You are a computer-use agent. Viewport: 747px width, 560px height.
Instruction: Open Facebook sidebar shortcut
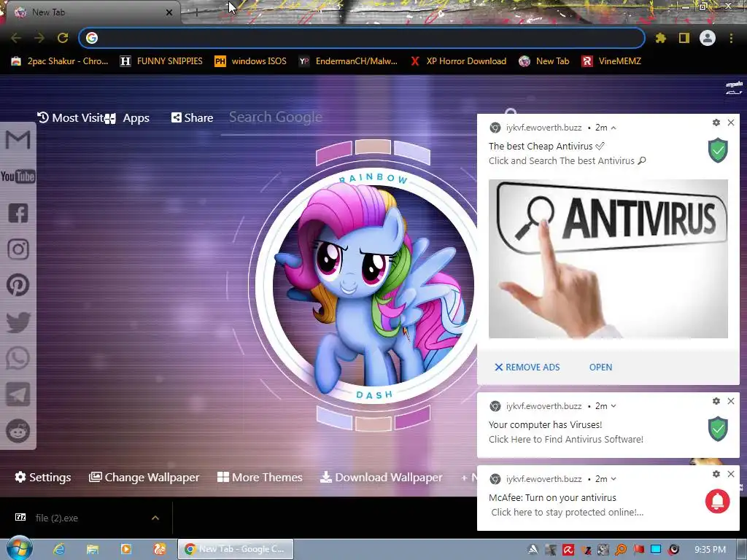point(18,213)
